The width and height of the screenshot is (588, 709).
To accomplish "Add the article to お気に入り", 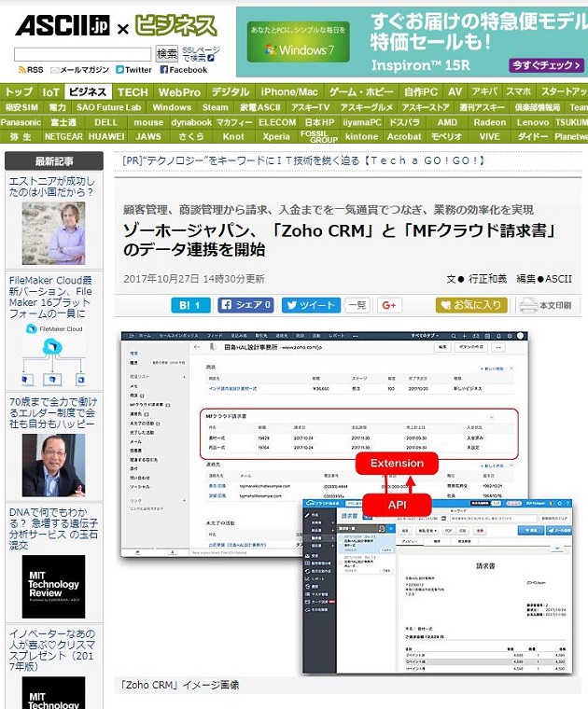I will click(x=471, y=305).
